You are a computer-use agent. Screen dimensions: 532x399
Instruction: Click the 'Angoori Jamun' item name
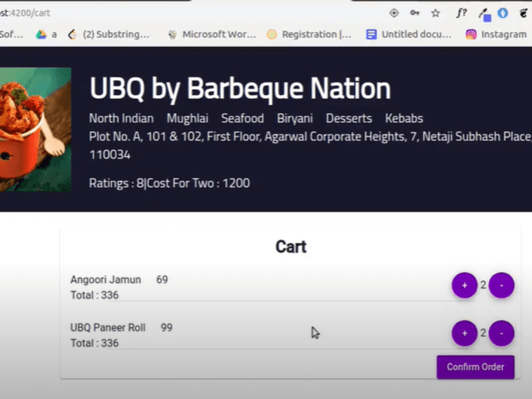[x=106, y=279]
